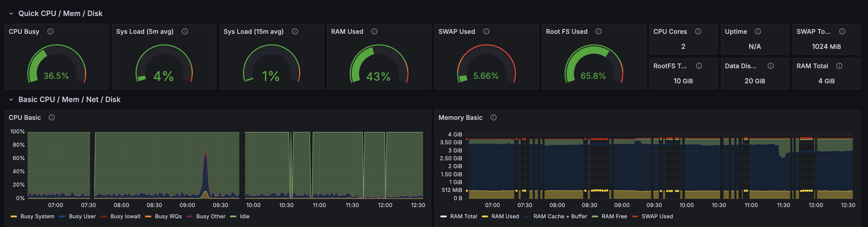Open the Memory Basic panel title
Screen dimensions: 868x227
pyautogui.click(x=460, y=117)
